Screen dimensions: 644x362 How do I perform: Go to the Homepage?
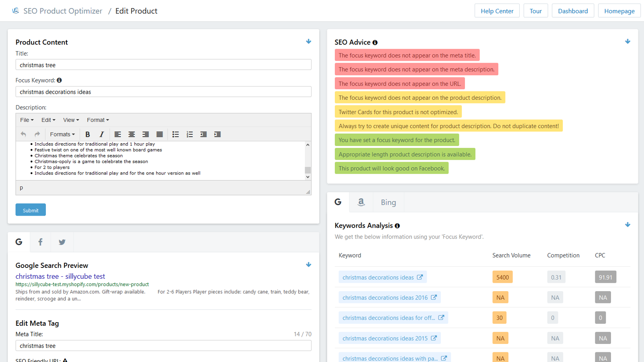click(x=619, y=11)
